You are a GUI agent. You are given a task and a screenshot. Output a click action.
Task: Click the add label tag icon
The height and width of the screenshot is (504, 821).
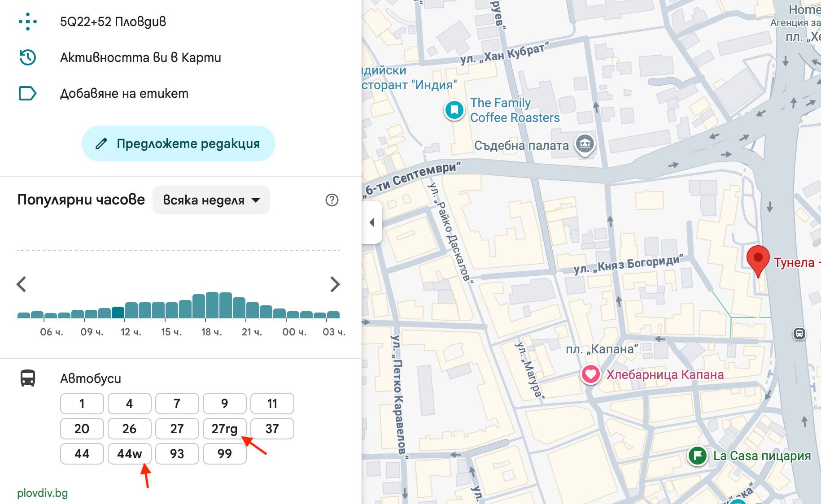[x=28, y=93]
